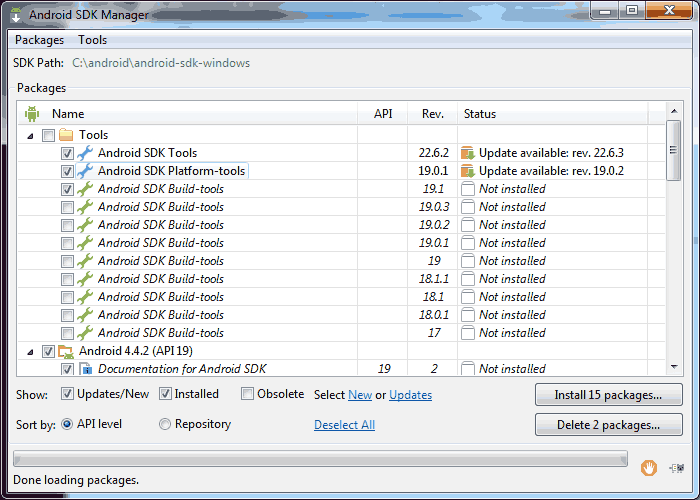Click the 'Update available: rev. 22.6.3' status text
Image resolution: width=700 pixels, height=500 pixels.
pos(551,153)
